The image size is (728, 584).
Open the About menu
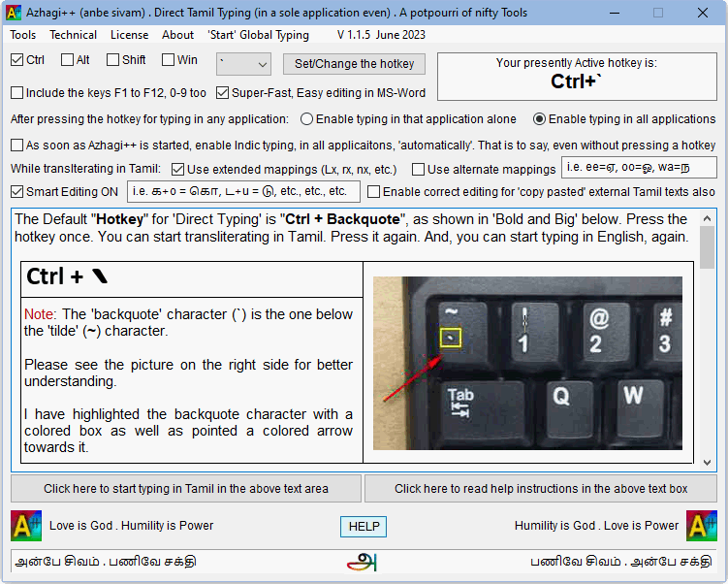(x=177, y=35)
